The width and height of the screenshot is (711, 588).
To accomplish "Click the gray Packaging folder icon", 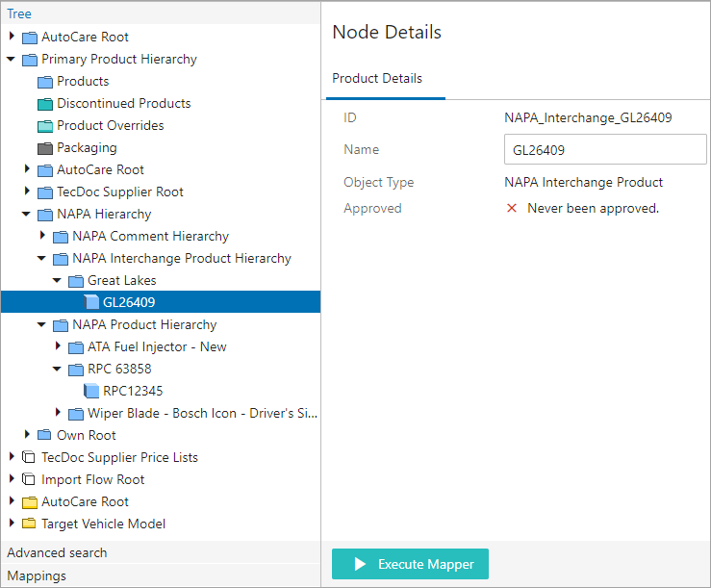I will click(x=45, y=148).
